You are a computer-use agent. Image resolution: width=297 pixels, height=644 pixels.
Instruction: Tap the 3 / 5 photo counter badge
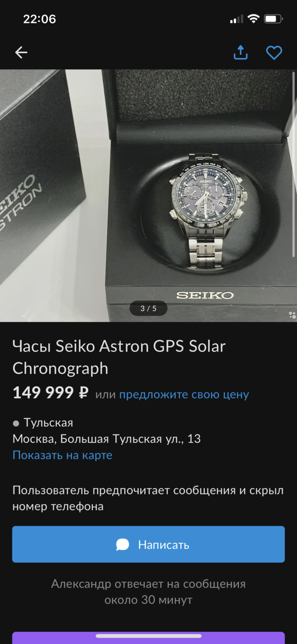coord(148,308)
